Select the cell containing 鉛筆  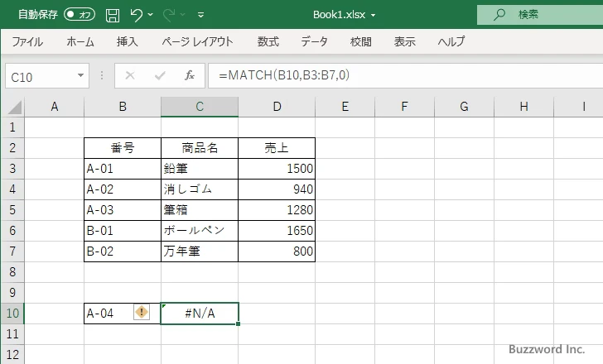200,169
